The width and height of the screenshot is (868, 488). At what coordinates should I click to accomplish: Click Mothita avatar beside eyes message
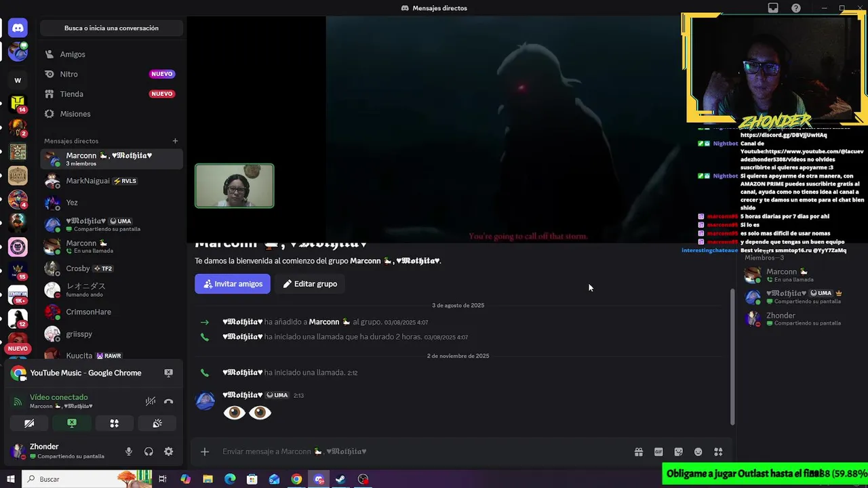click(205, 401)
